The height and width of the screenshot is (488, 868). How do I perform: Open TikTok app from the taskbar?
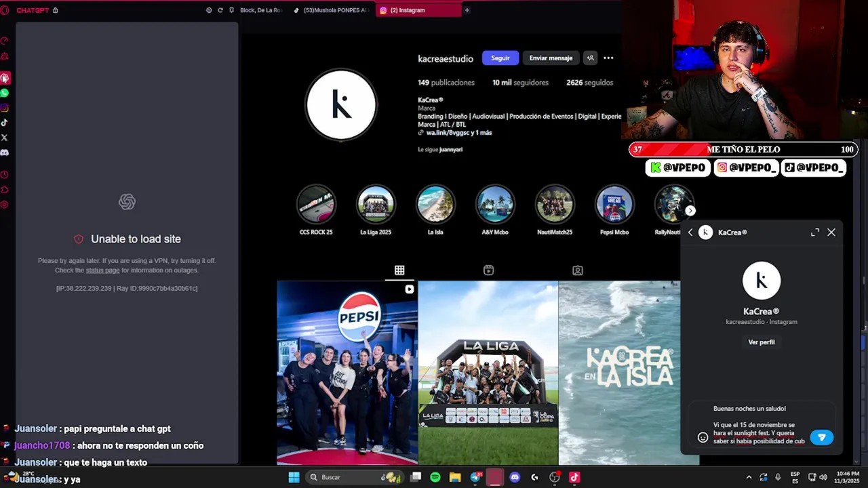pyautogui.click(x=574, y=477)
